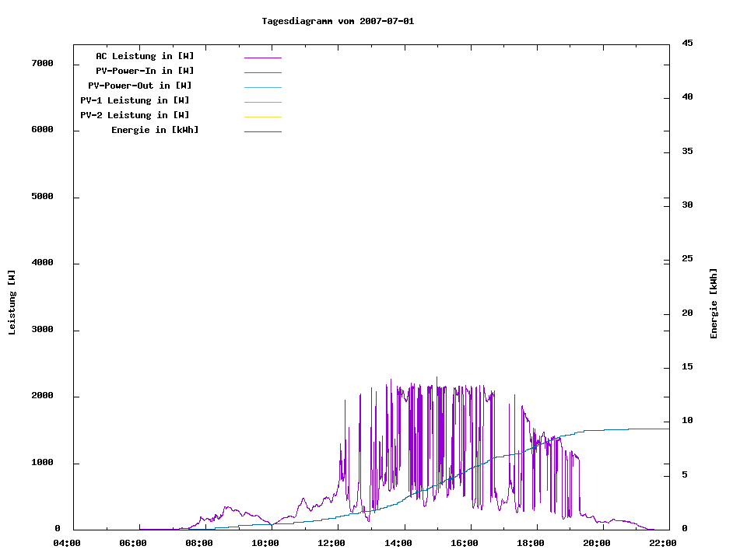747x560 pixels.
Task: Click the right axis title Energie [kWh]
Action: [714, 303]
